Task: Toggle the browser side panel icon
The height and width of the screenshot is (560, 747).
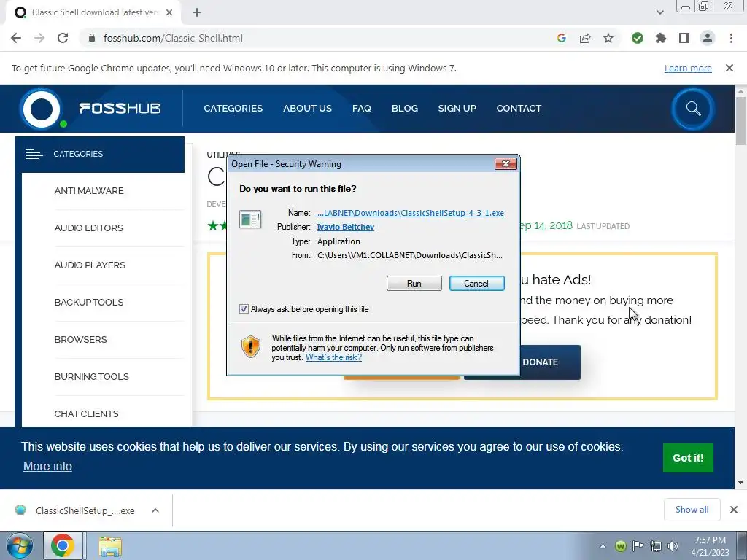Action: point(684,38)
